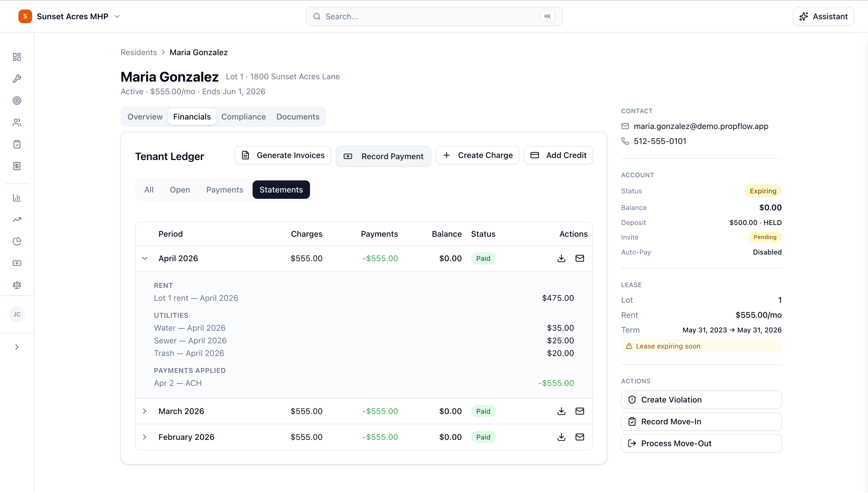Open the bar chart reports icon
This screenshot has width=868, height=493.
(x=17, y=197)
